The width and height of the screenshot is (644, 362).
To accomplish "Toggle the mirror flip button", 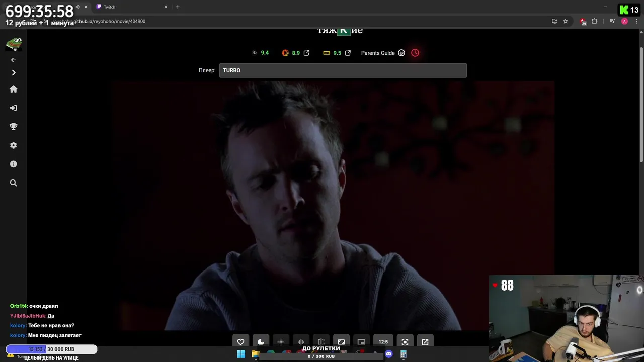I will 321,342.
